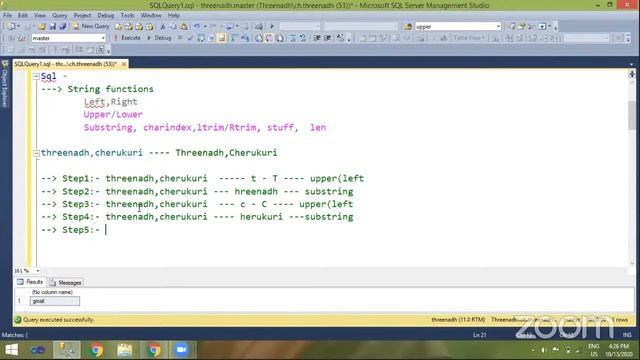The width and height of the screenshot is (640, 360).
Task: Switch to the Messages tab
Action: point(66,282)
